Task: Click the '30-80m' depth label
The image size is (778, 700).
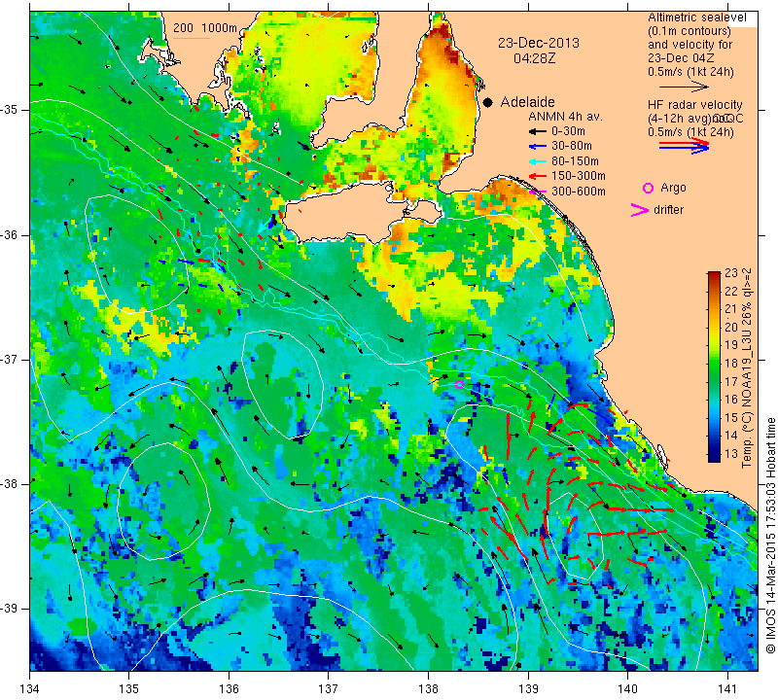Action: pos(572,146)
